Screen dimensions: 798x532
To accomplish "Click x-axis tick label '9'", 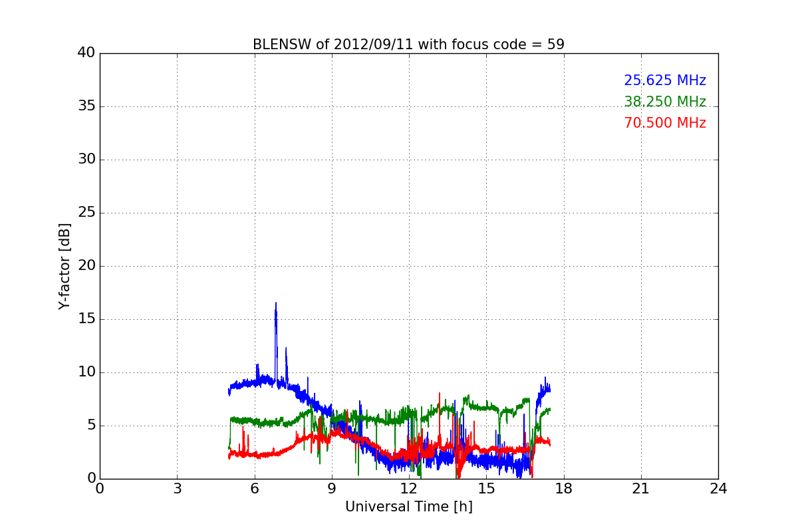I will 332,489.
